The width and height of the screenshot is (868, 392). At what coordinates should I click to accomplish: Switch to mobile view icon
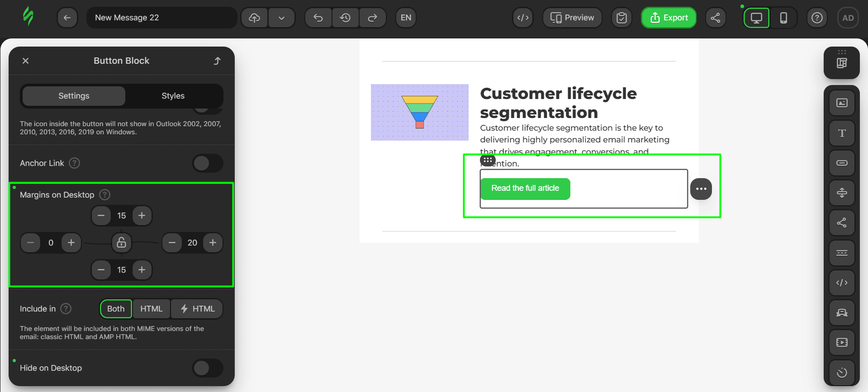click(783, 18)
